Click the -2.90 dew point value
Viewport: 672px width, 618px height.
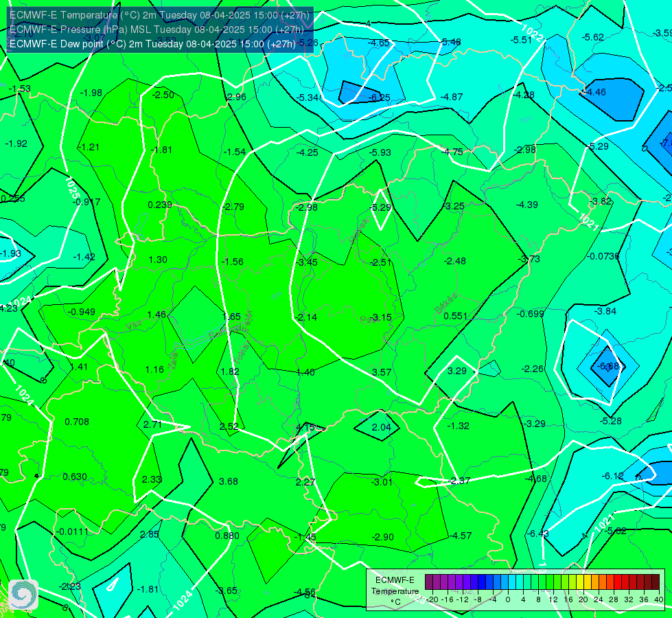[382, 537]
